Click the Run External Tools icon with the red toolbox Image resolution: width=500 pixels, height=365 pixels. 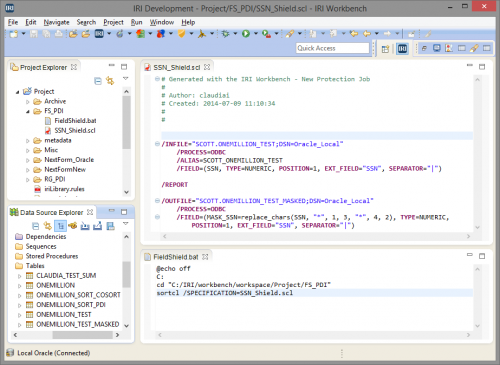pos(266,34)
